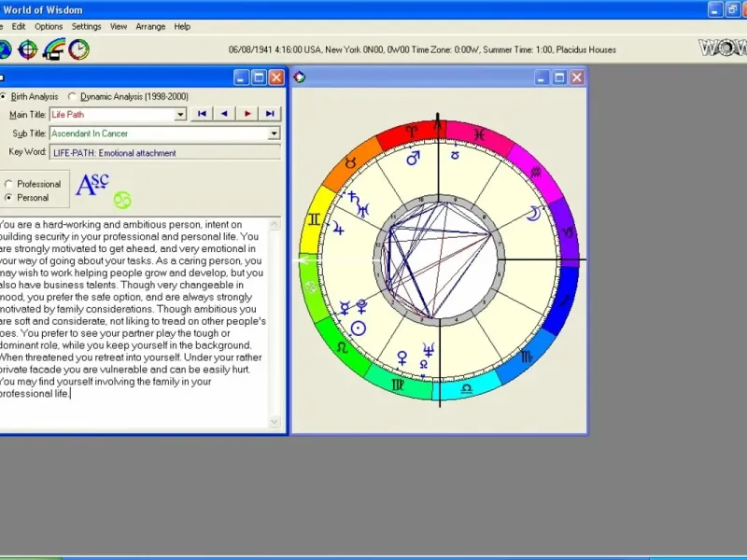747x560 pixels.
Task: Click the rainbow toolbar icon
Action: point(53,49)
